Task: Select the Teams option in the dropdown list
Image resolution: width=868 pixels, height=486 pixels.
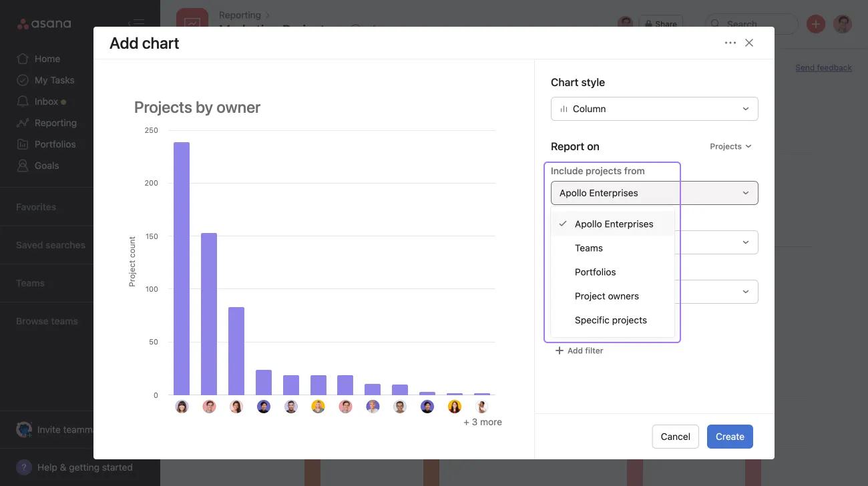Action: coord(588,248)
